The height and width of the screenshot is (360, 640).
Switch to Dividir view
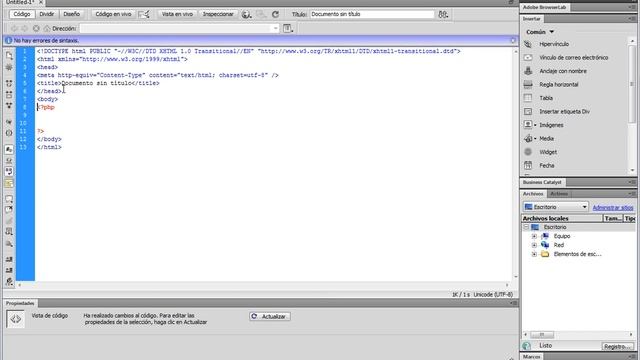(47, 14)
